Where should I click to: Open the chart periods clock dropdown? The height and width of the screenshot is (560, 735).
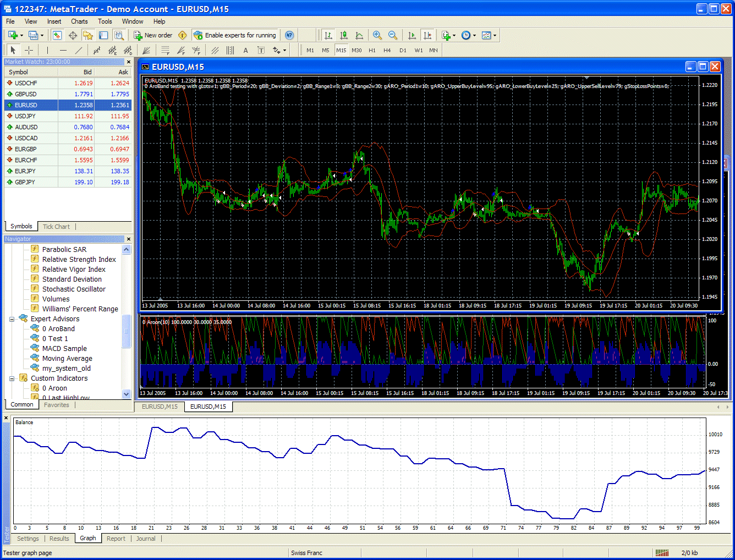pyautogui.click(x=468, y=35)
